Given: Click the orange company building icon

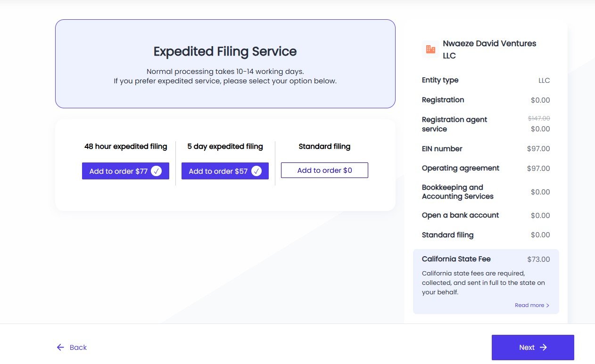Looking at the screenshot, I should tap(430, 49).
